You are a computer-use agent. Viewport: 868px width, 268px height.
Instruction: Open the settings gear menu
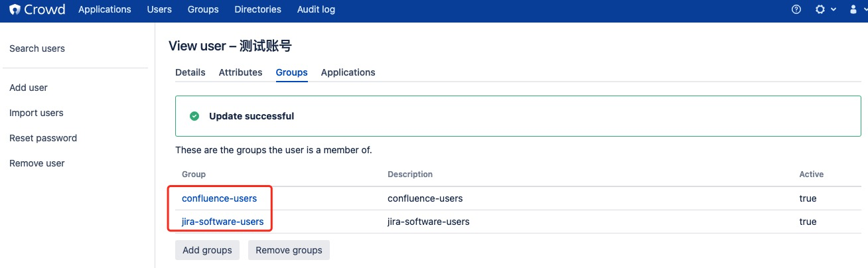pyautogui.click(x=820, y=9)
